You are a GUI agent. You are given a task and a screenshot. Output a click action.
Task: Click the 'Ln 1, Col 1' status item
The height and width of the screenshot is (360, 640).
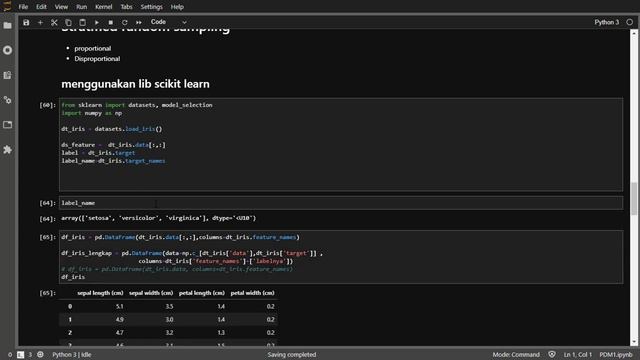pos(578,355)
